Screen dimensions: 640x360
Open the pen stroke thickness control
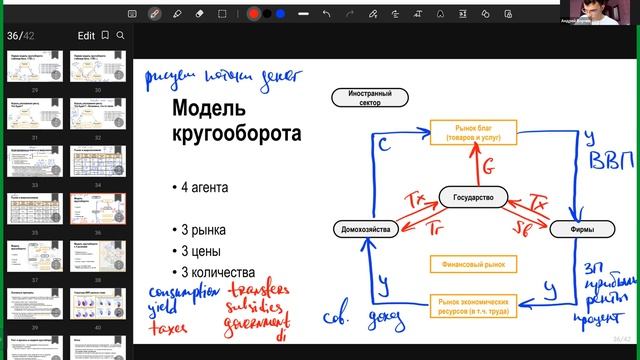pyautogui.click(x=303, y=14)
